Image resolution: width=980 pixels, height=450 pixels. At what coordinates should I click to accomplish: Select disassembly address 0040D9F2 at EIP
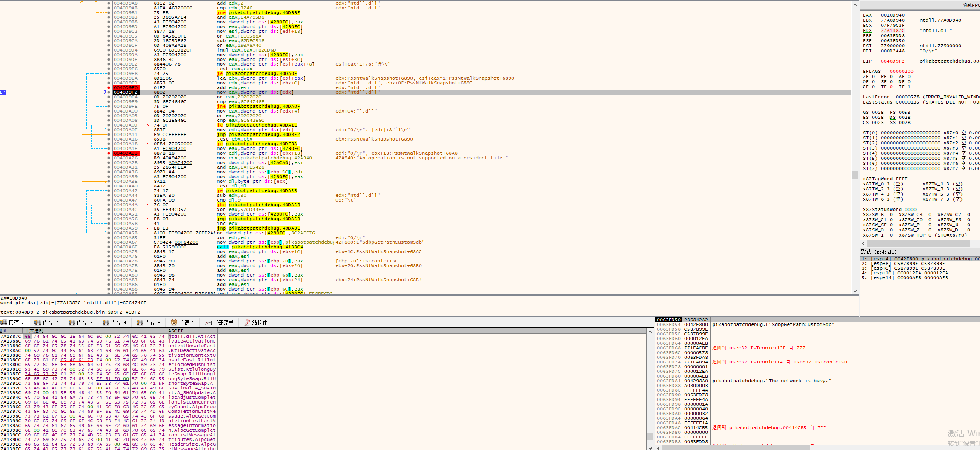pyautogui.click(x=126, y=92)
